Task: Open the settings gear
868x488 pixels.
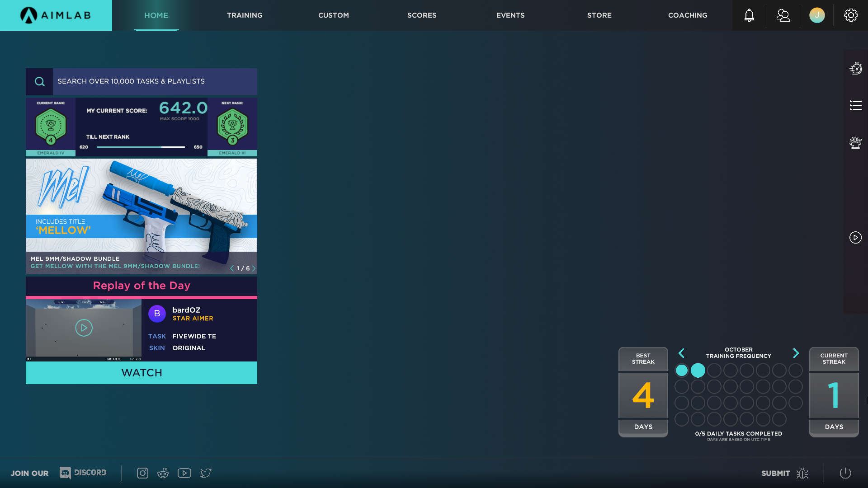Action: point(851,15)
